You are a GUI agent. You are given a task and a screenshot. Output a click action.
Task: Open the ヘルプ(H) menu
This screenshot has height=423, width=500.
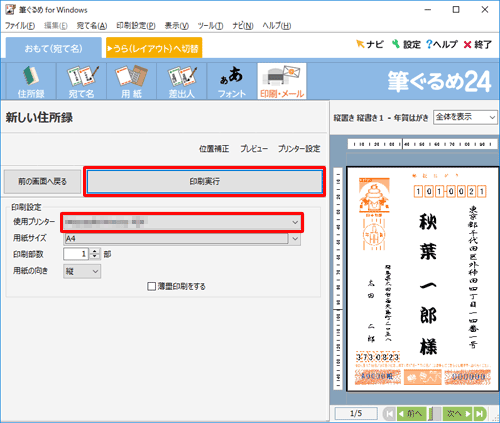tap(277, 25)
